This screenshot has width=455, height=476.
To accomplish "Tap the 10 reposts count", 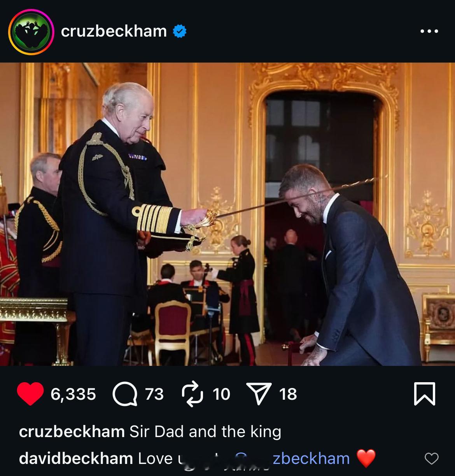I will 221,394.
